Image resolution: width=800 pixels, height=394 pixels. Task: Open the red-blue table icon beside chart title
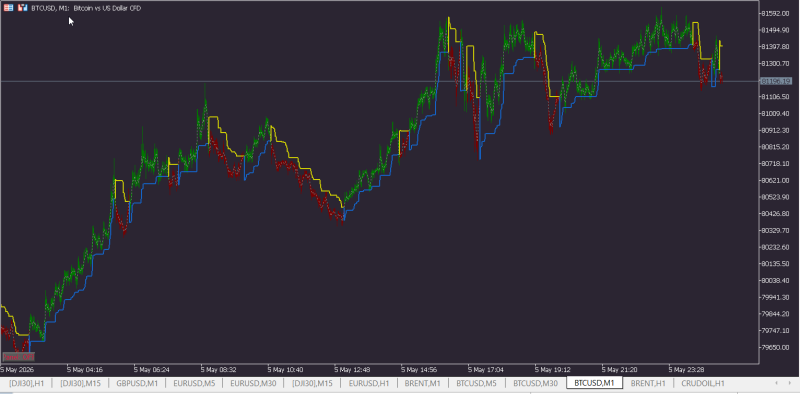tap(9, 8)
